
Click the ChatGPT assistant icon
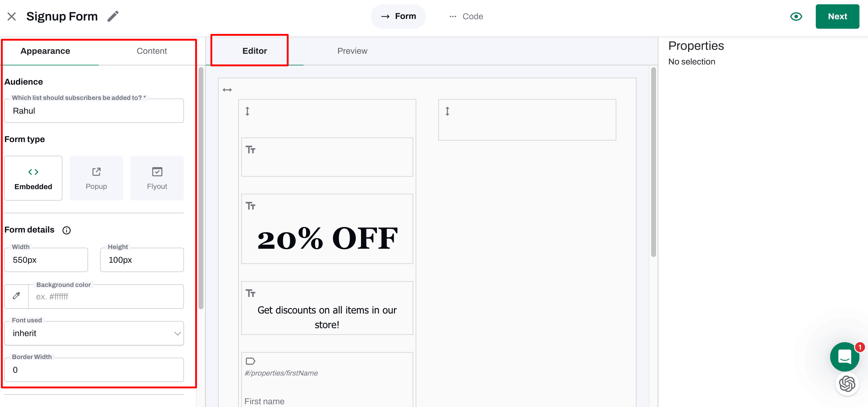click(x=847, y=384)
